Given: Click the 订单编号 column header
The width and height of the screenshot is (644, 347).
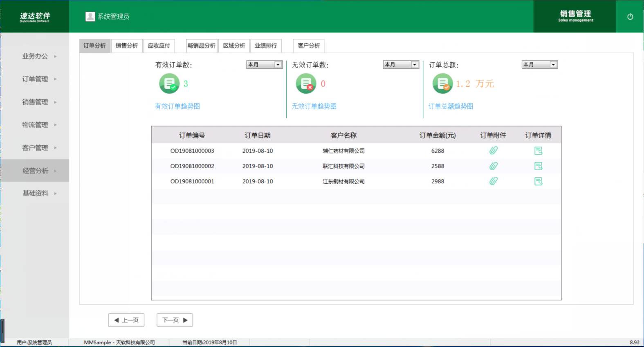Looking at the screenshot, I should pyautogui.click(x=192, y=135).
